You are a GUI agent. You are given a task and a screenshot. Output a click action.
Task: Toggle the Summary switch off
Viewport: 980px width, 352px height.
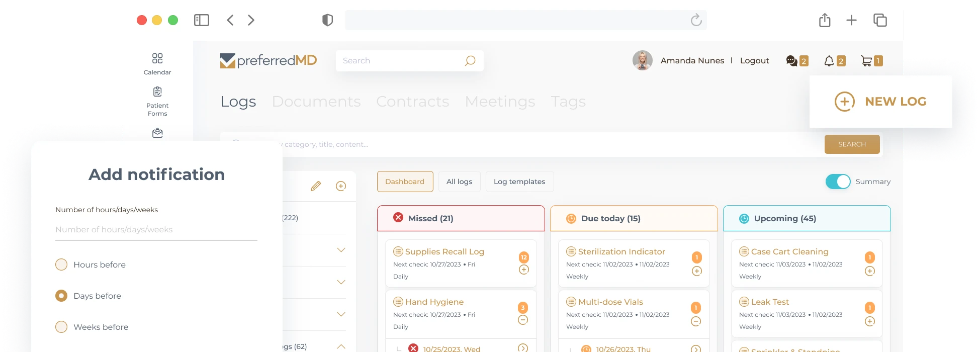click(x=838, y=182)
